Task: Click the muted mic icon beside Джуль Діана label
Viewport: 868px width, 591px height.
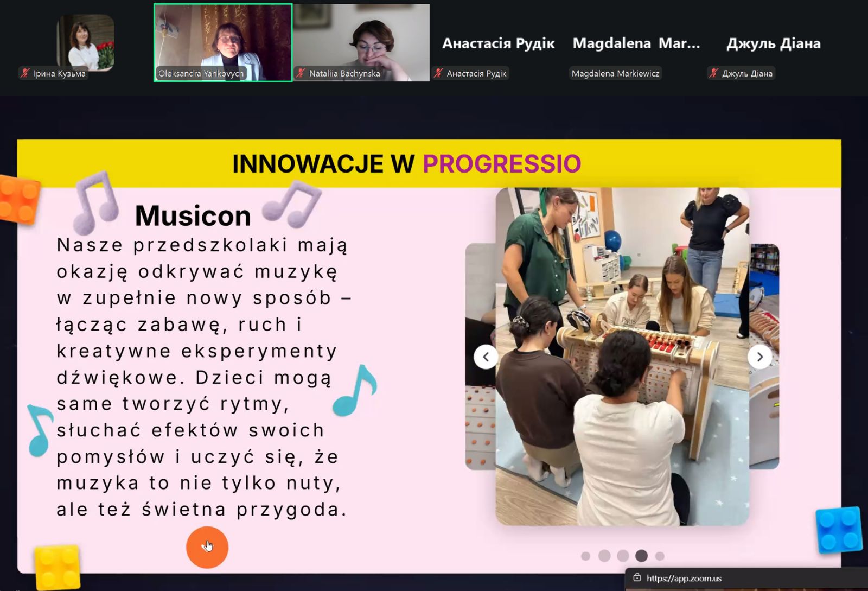Action: point(714,73)
